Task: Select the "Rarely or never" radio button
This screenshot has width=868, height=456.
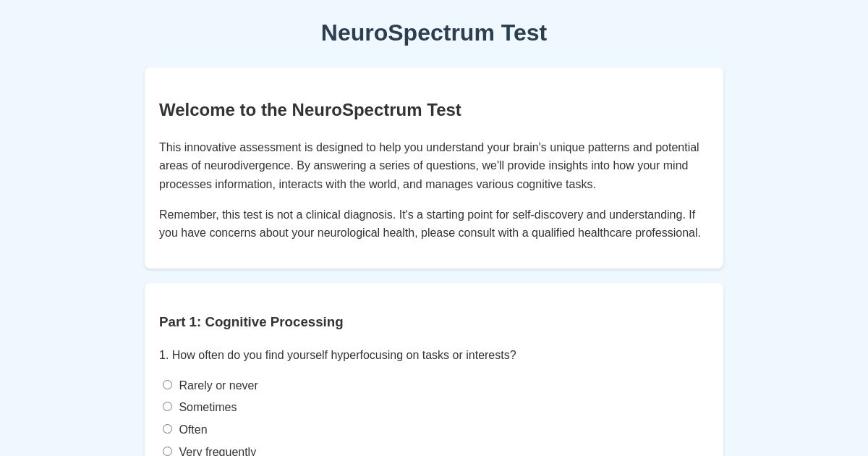Action: click(x=167, y=384)
